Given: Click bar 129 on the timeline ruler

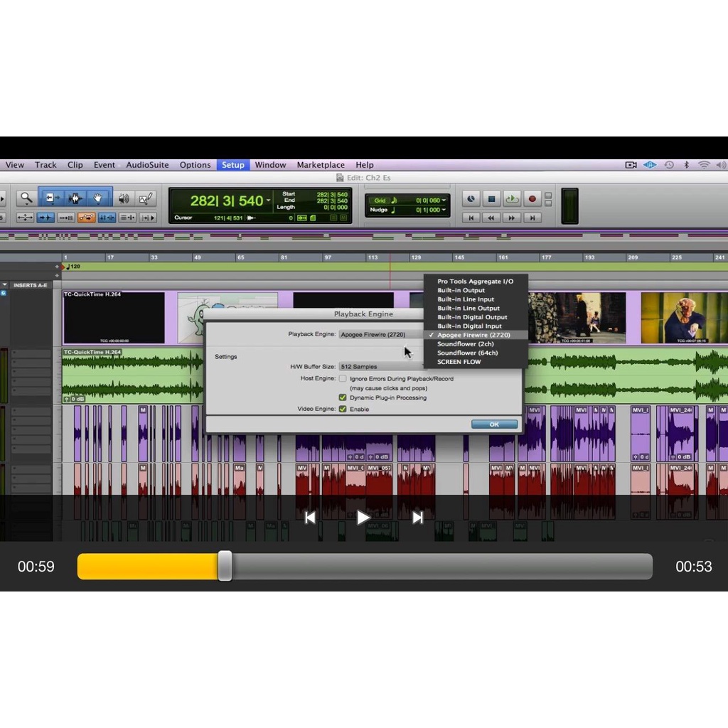Looking at the screenshot, I should (416, 257).
